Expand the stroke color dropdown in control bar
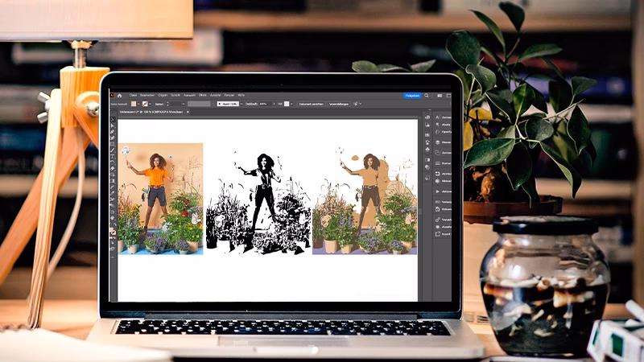Viewport: 644px width, 362px height. pos(151,104)
